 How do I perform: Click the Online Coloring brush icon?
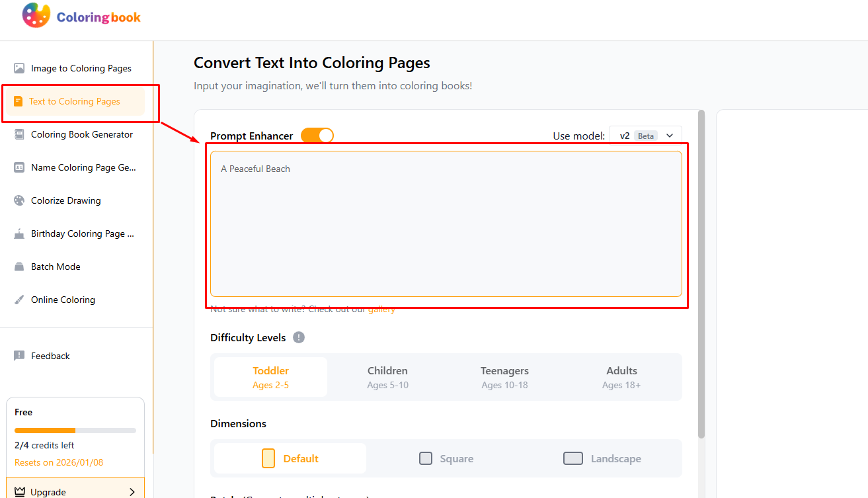[x=19, y=300]
